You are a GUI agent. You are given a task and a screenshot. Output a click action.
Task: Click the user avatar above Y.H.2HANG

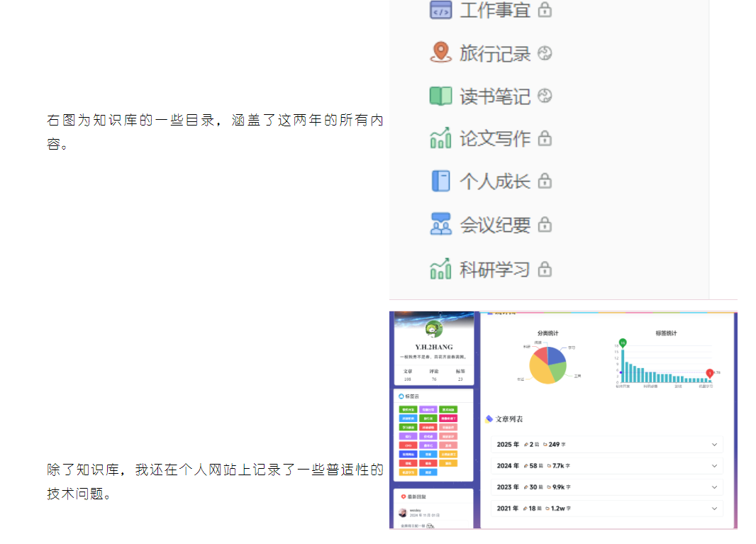pyautogui.click(x=433, y=329)
